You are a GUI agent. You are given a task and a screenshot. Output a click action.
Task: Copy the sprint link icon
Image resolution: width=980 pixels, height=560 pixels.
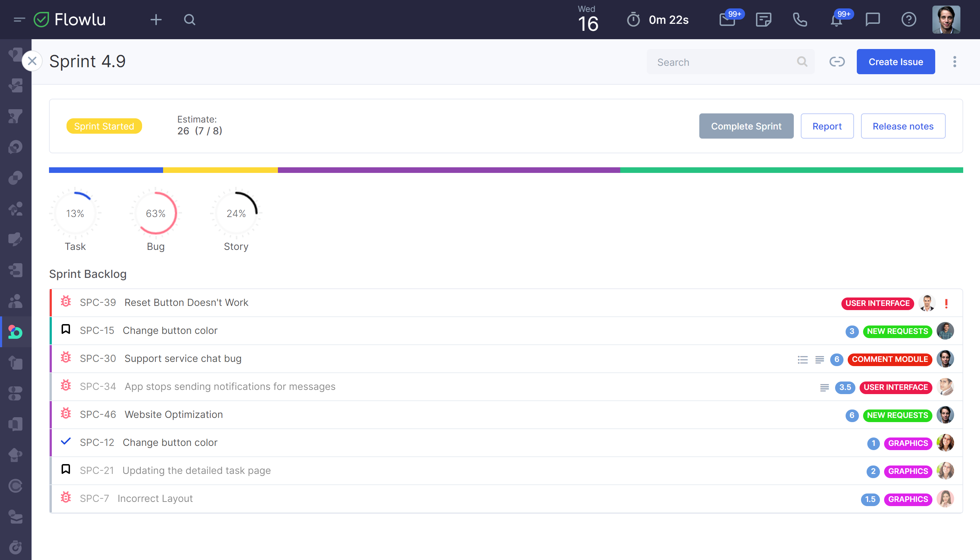(837, 62)
